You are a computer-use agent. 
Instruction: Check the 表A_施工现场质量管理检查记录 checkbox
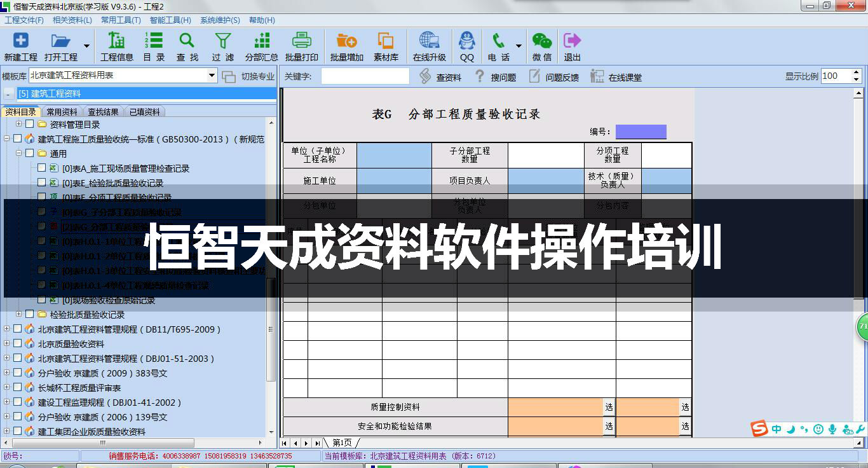pyautogui.click(x=41, y=168)
